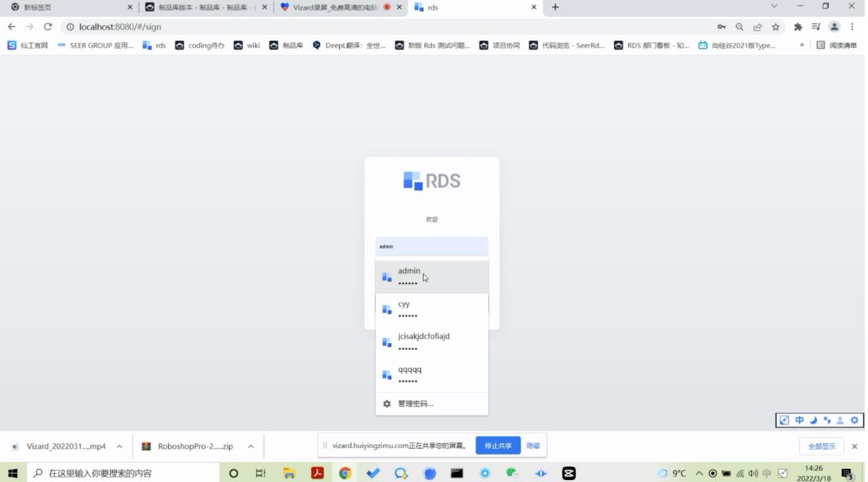This screenshot has width=868, height=482.
Task: Open the Chrome profile avatar
Action: (x=834, y=27)
